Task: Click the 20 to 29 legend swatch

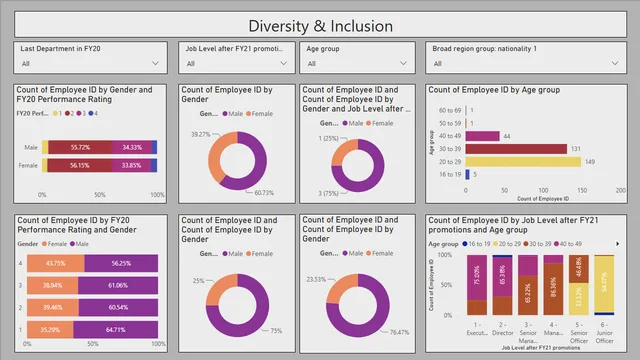Action: point(495,244)
